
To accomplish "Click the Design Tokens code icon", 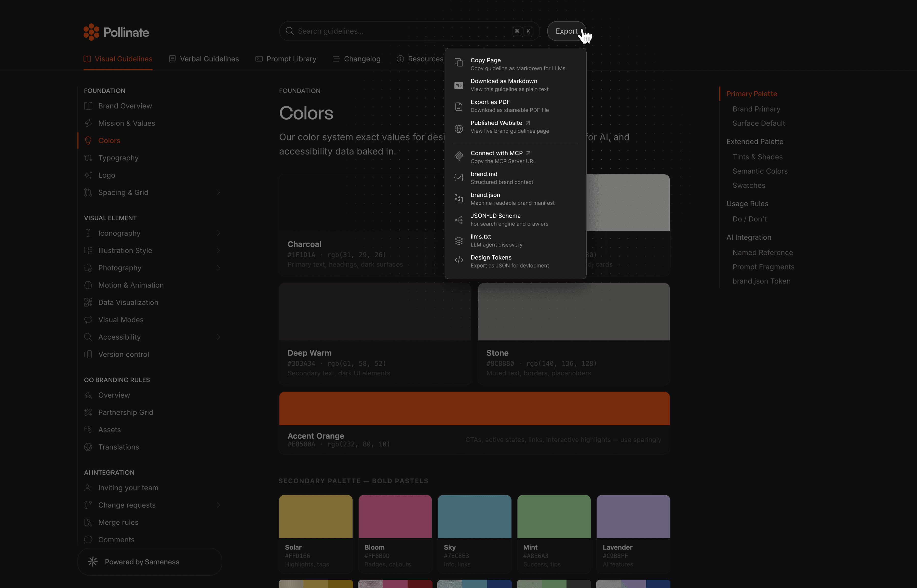I will point(459,260).
